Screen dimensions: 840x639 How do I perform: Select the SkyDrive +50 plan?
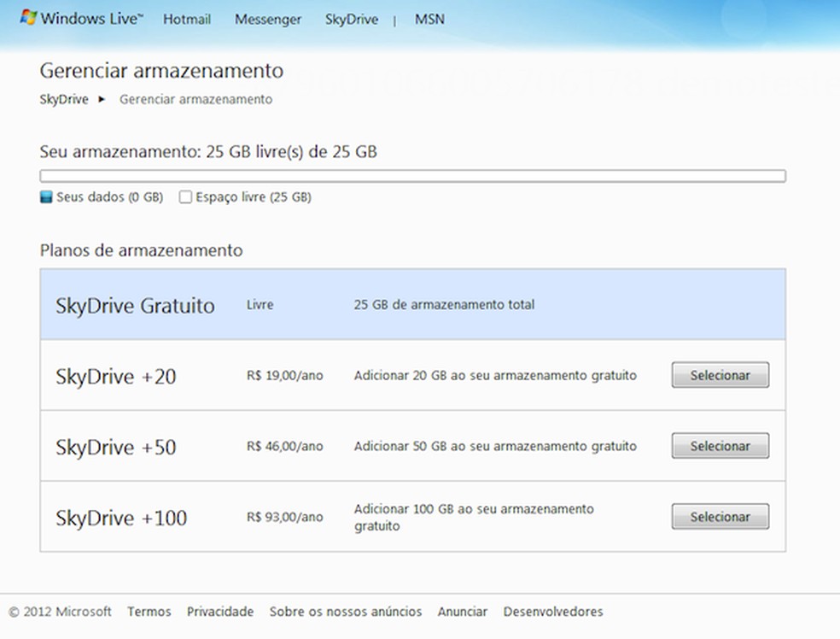click(x=720, y=445)
